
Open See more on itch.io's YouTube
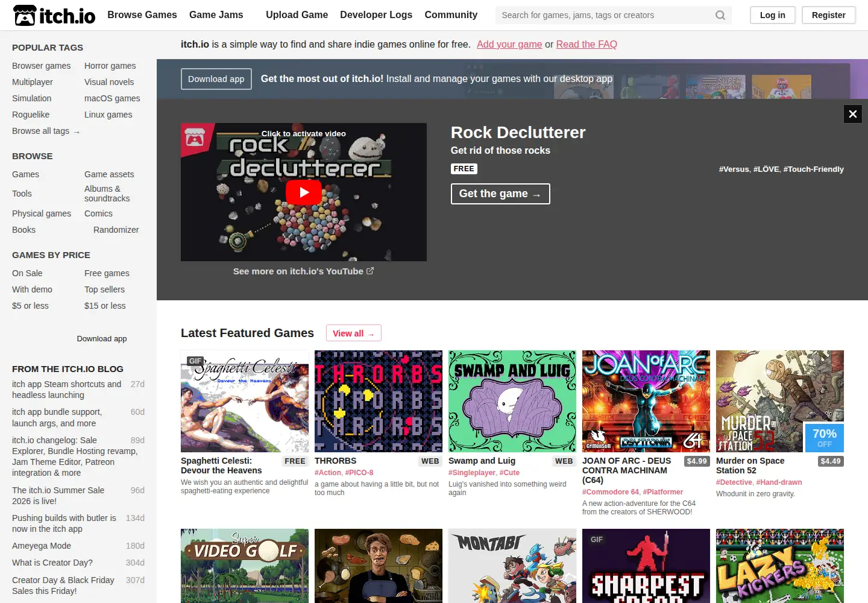click(304, 271)
